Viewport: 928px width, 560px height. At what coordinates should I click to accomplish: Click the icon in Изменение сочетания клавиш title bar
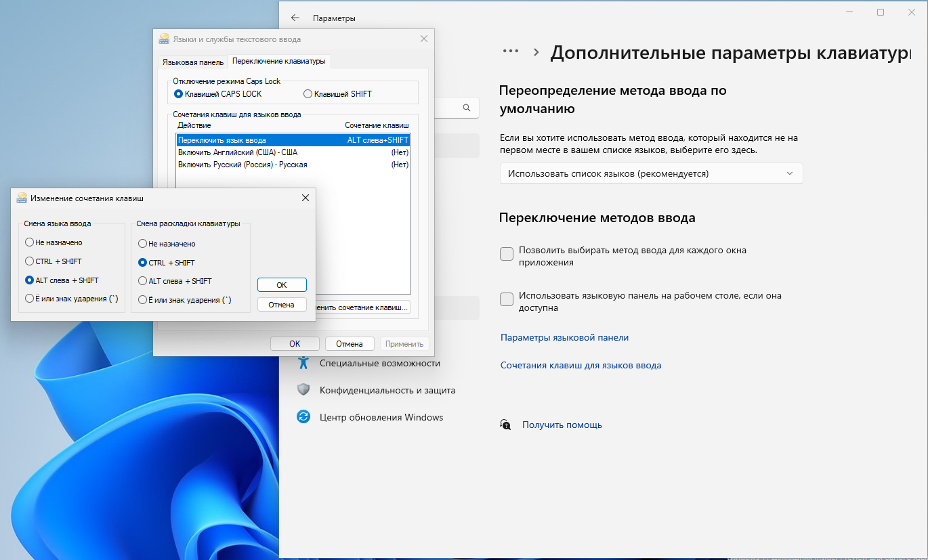pyautogui.click(x=22, y=198)
